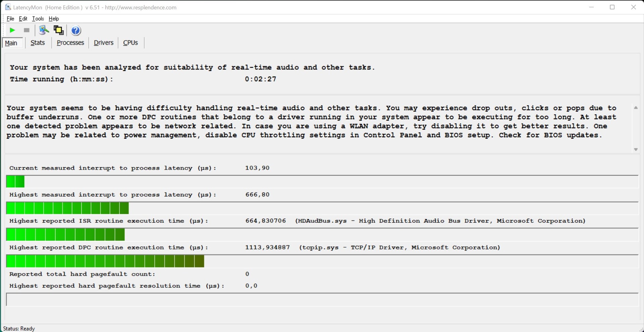Screen dimensions: 644x332
Task: Click the overlapping windows toolbar icon
Action: (59, 30)
